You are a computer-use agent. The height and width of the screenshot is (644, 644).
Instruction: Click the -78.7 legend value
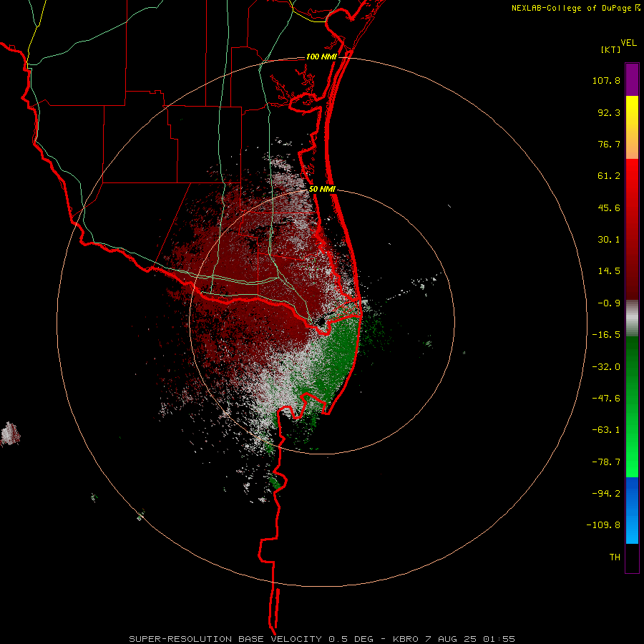pos(606,462)
